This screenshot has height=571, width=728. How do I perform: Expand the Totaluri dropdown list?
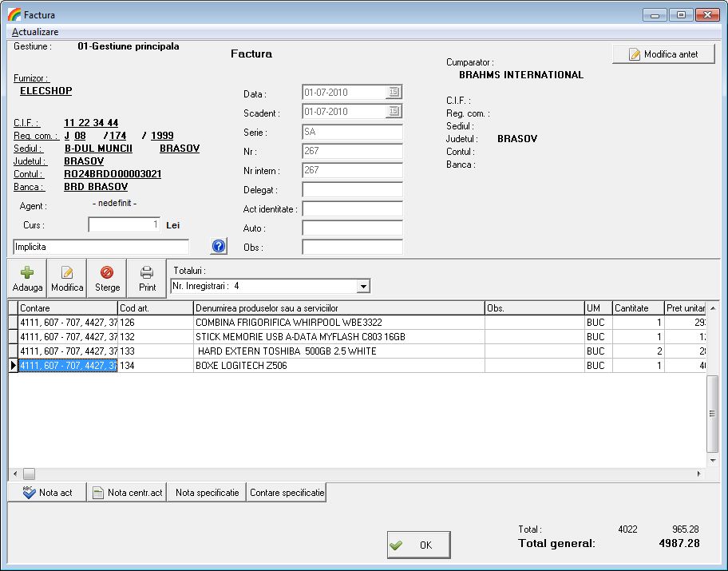pyautogui.click(x=363, y=286)
